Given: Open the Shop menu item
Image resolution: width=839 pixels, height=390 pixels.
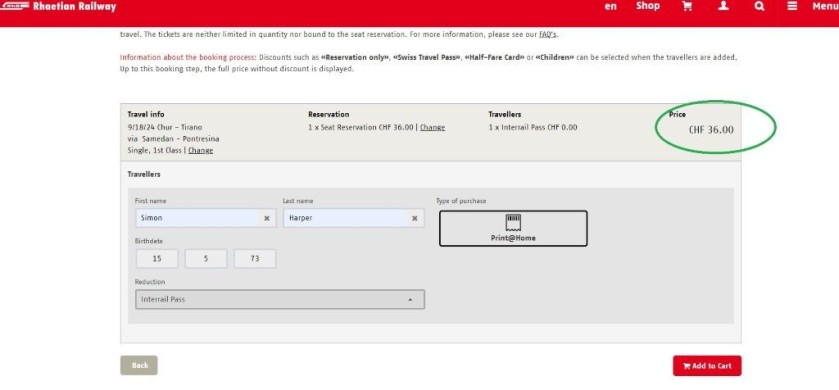Looking at the screenshot, I should point(647,6).
